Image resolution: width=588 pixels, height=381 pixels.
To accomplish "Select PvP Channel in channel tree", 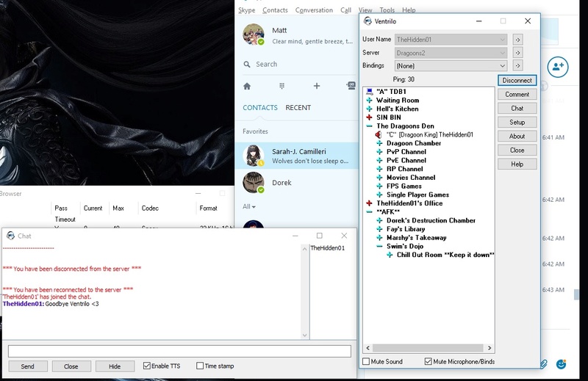I will [406, 152].
